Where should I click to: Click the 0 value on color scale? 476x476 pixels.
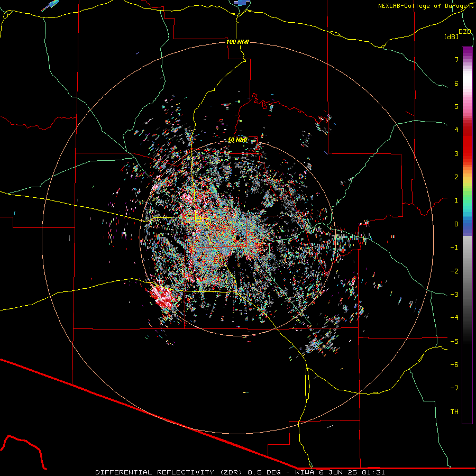pos(456,224)
